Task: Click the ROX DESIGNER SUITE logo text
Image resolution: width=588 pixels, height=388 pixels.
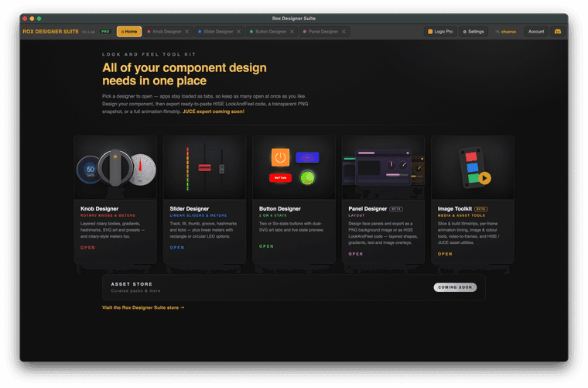Action: (50, 32)
